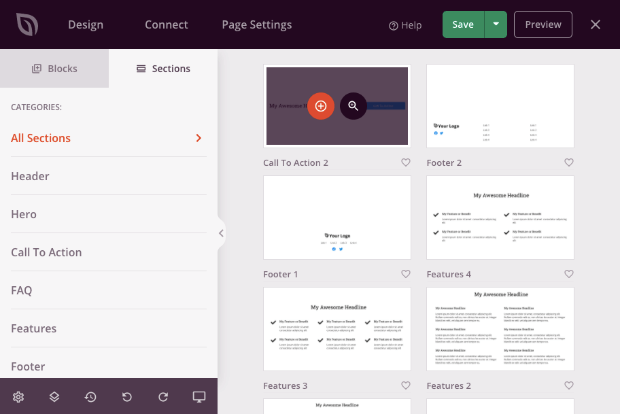Click the Help question mark icon
Viewport: 620px width, 414px height.
(393, 26)
